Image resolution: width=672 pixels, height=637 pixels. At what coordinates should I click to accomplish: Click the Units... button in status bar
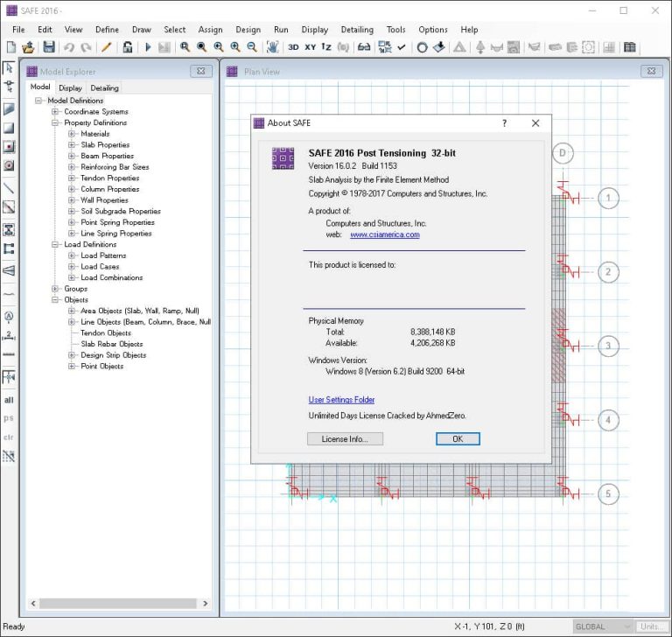(x=651, y=626)
